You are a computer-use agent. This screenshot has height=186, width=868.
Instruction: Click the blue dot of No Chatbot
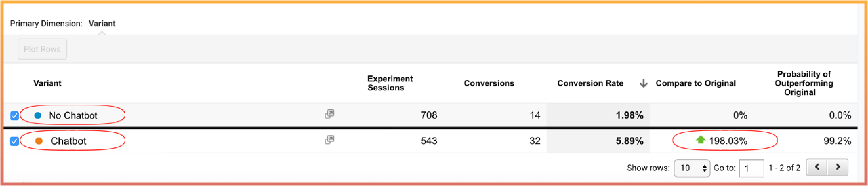point(38,115)
